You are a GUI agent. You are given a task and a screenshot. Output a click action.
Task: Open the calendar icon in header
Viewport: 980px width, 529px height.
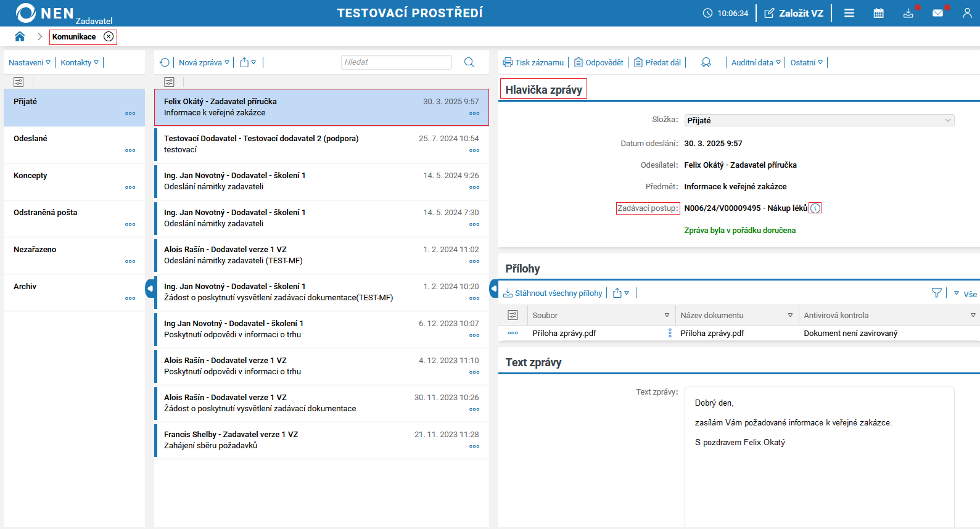click(879, 13)
